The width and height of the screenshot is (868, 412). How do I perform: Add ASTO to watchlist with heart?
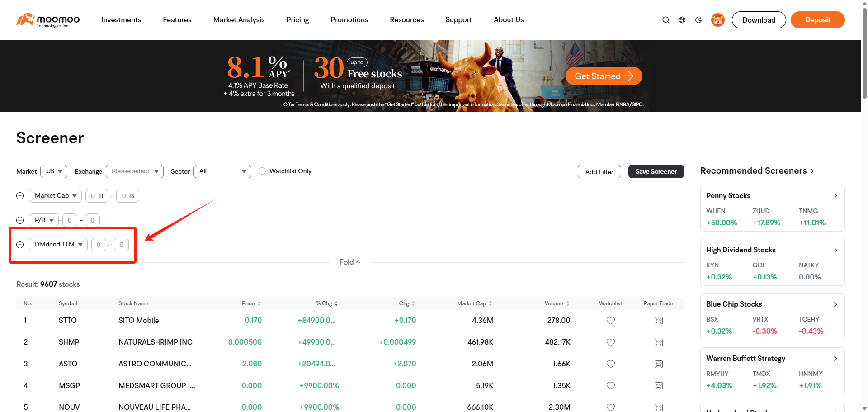(611, 364)
